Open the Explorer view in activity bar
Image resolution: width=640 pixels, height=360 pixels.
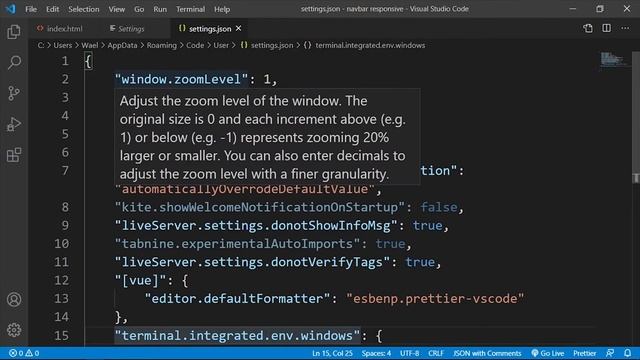(14, 32)
